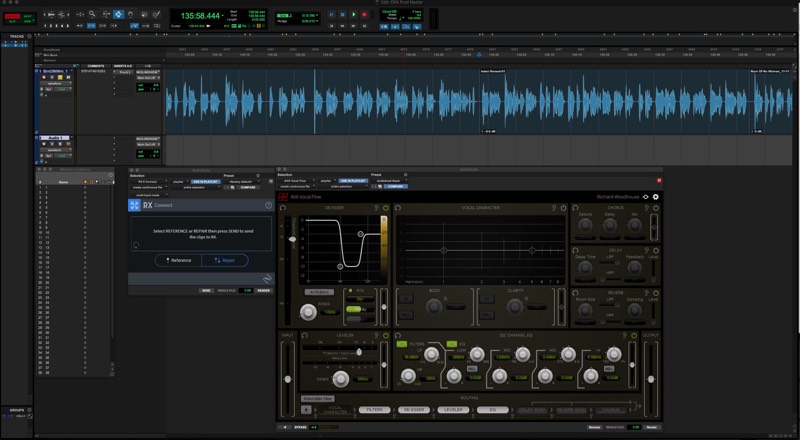This screenshot has width=800, height=440.
Task: Open the RX 9 Connect plugin selector dropdown
Action: (149, 181)
